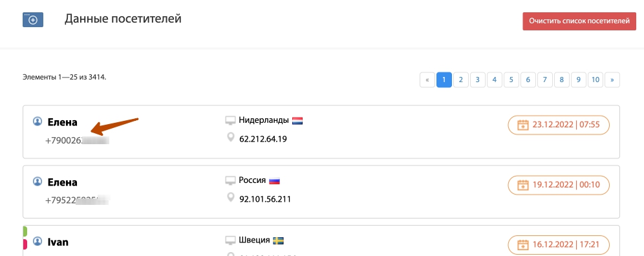Select pagination page 5
The image size is (644, 256).
[x=511, y=80]
